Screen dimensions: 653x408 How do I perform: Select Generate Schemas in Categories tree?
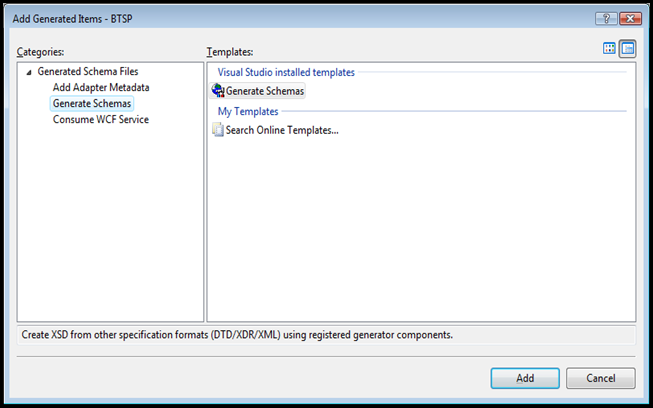(92, 103)
